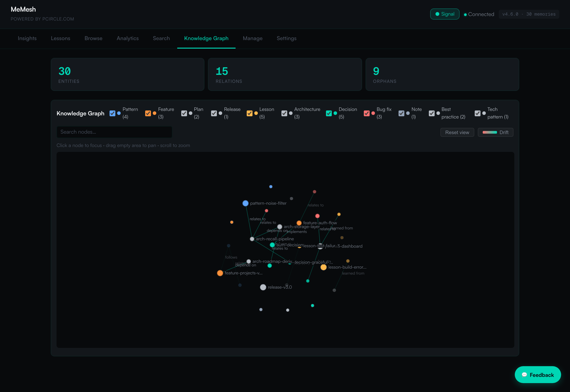
Task: Click the decision-graceful node label
Action: 313,262
